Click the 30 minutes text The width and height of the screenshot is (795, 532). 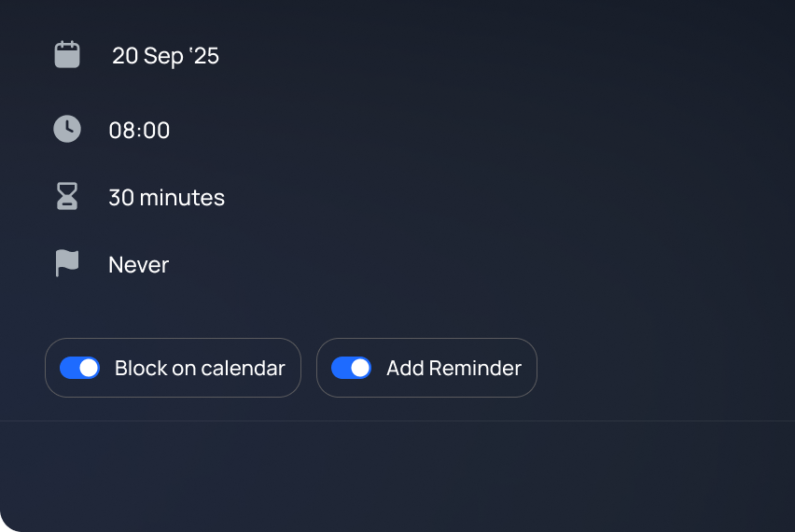click(166, 197)
